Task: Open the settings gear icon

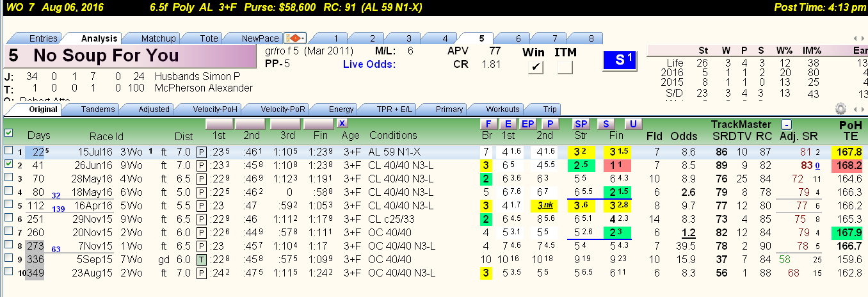Action: [840, 109]
